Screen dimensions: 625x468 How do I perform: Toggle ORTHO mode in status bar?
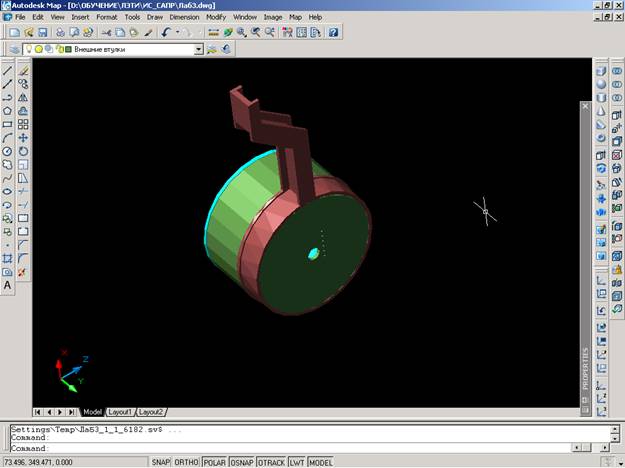point(187,462)
